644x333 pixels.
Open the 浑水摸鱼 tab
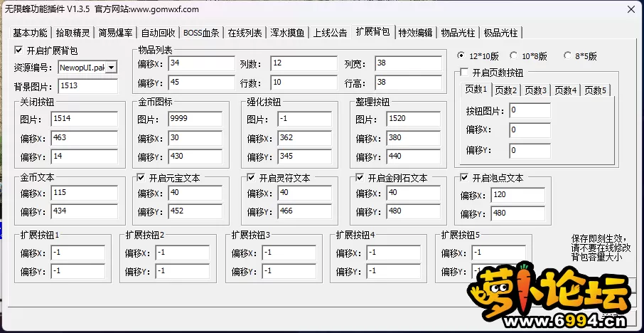287,33
